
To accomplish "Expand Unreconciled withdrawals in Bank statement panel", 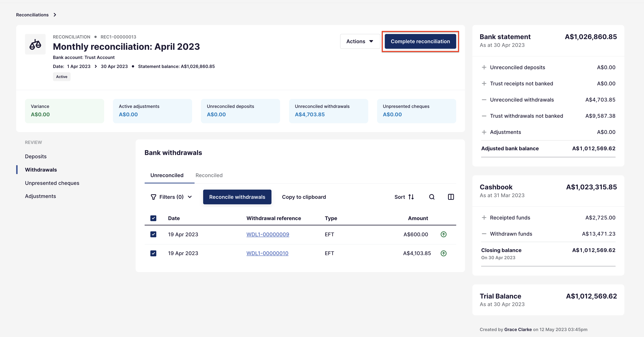I will (x=548, y=100).
